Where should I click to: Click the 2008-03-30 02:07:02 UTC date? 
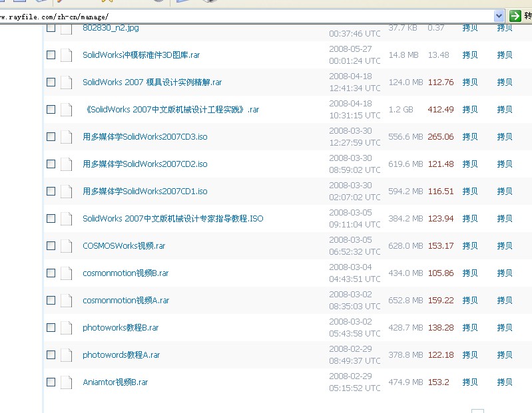click(354, 192)
